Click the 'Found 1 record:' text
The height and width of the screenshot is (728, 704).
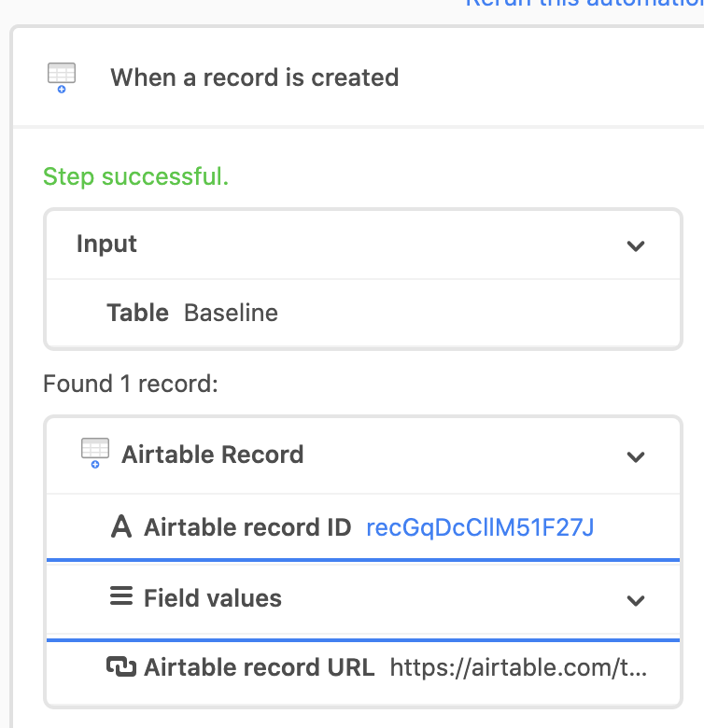(x=131, y=384)
